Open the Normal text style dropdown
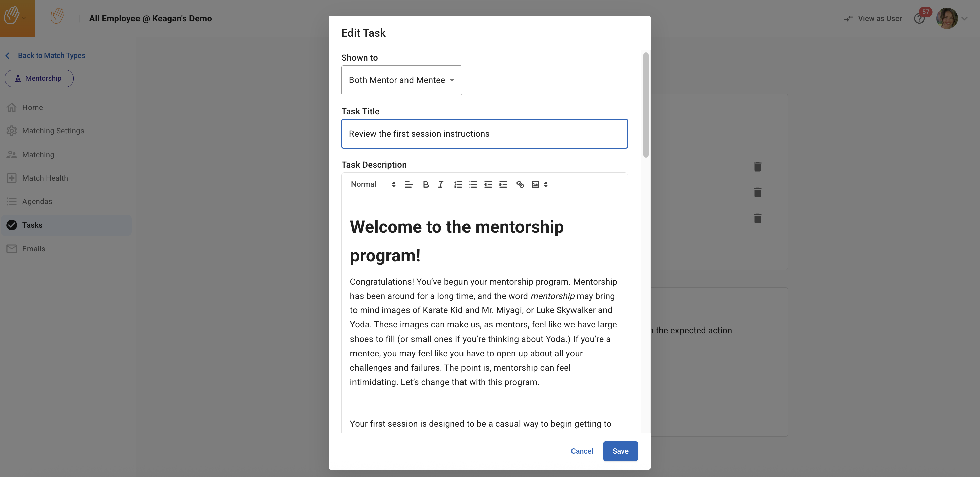Image resolution: width=980 pixels, height=477 pixels. tap(373, 184)
